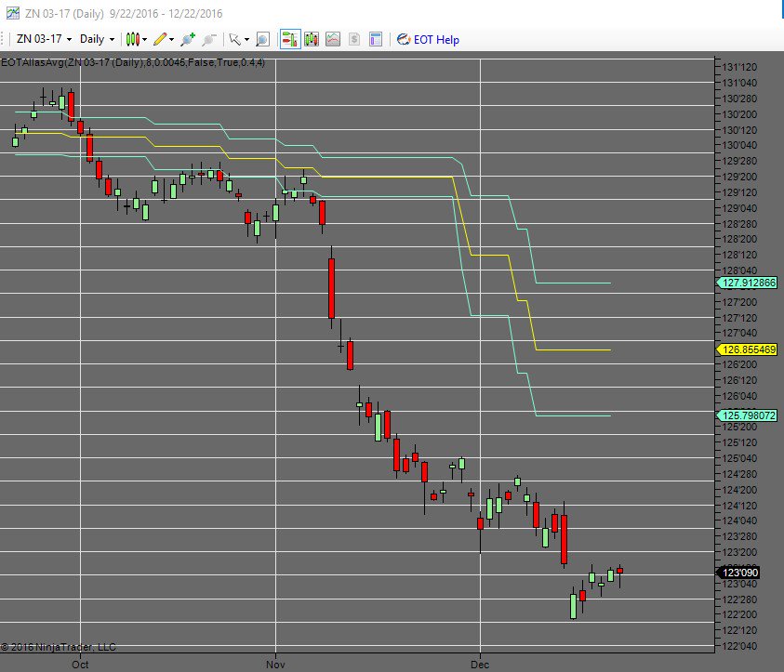784x672 pixels.
Task: Click the 128'120 price axis label
Action: pos(739,255)
